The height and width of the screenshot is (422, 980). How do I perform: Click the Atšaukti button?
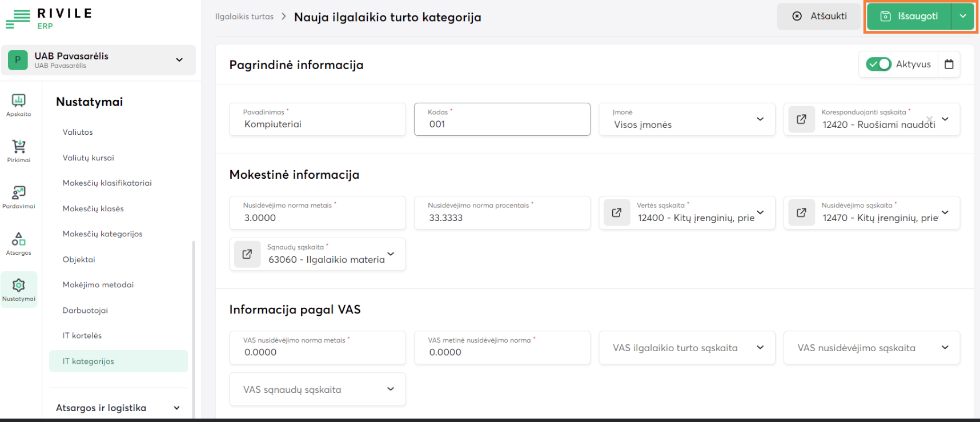coord(819,17)
